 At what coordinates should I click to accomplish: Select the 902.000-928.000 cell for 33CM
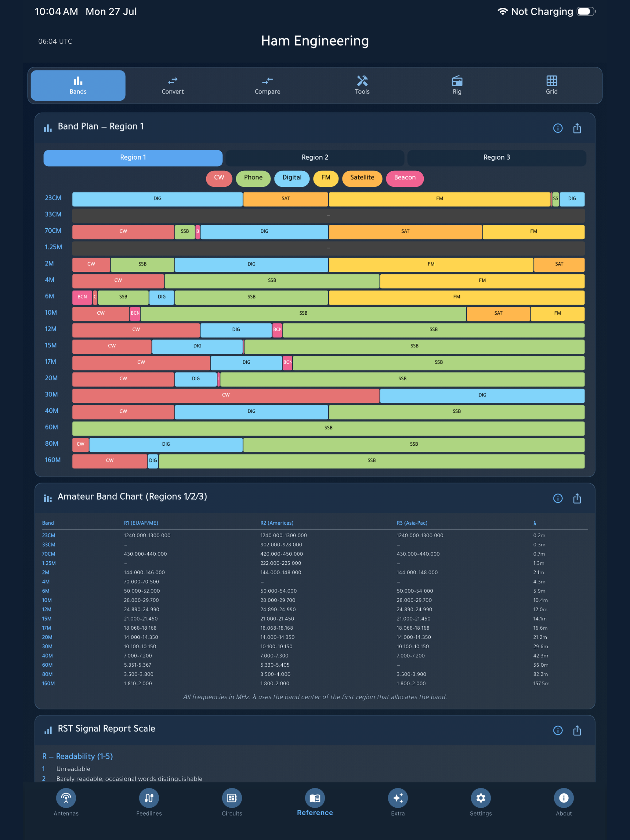tap(281, 545)
